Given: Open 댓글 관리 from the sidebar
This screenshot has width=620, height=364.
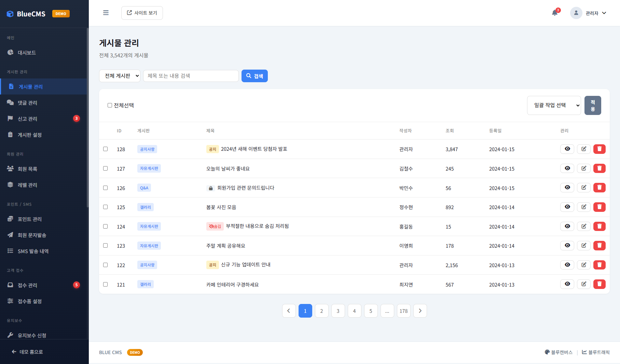Looking at the screenshot, I should [x=29, y=102].
